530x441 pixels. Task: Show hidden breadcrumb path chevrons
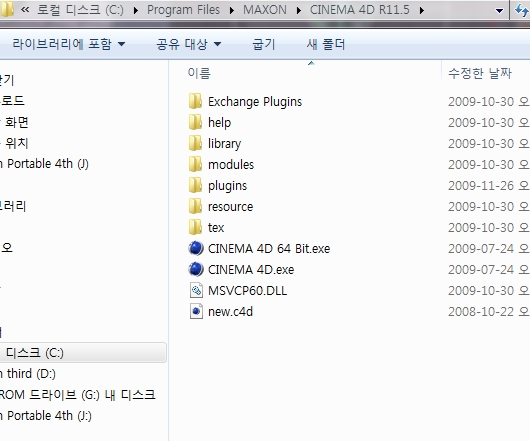coord(25,9)
